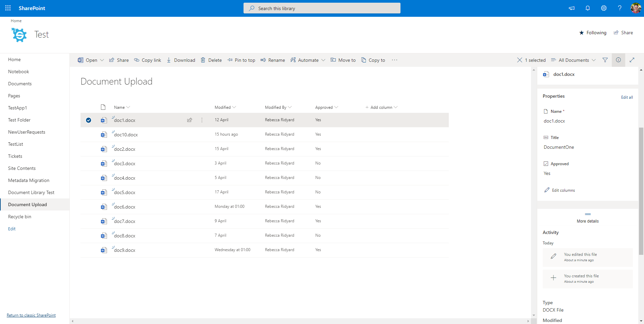Expand the Open dropdown arrow
Screen dimensions: 644x324
tap(102, 60)
